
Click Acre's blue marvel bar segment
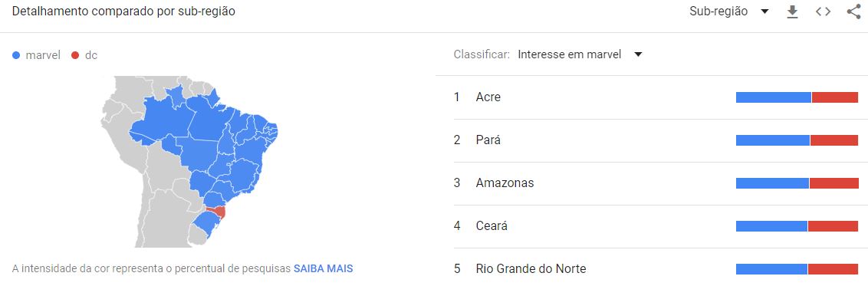(774, 97)
